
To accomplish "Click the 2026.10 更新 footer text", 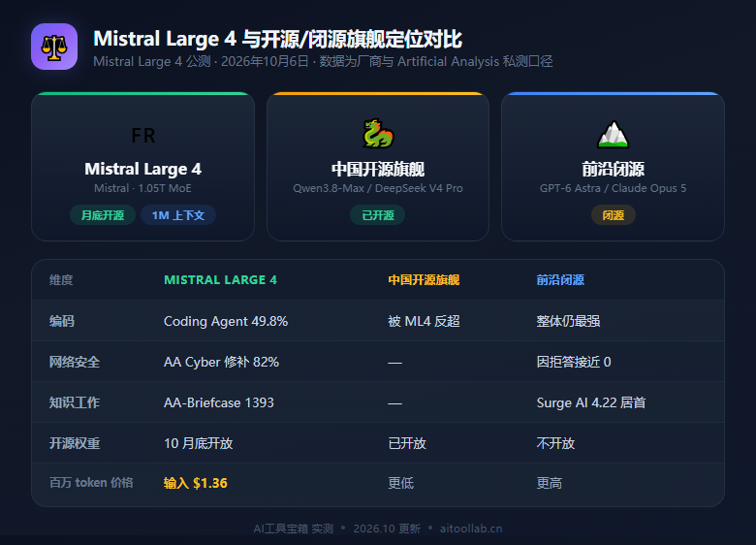I will pyautogui.click(x=387, y=529).
